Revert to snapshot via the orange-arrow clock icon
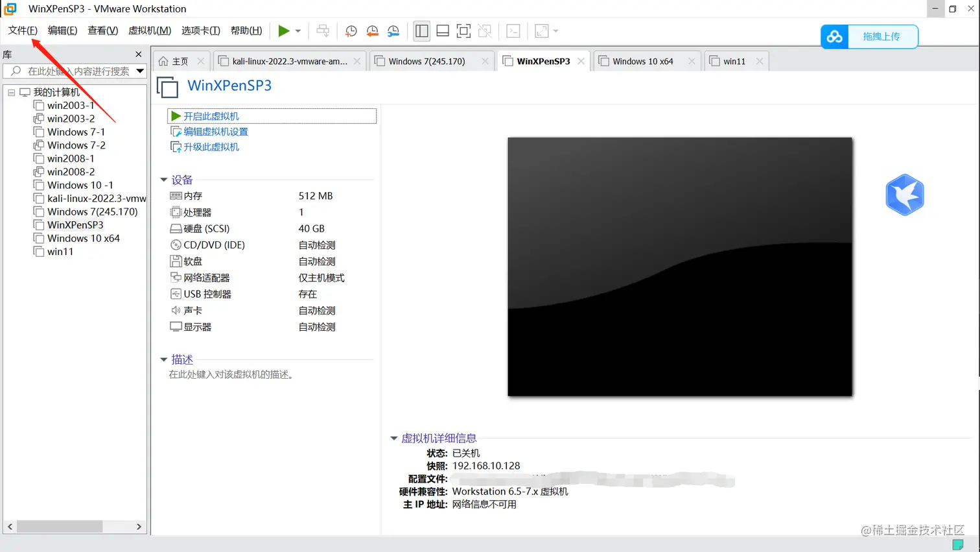980x552 pixels. [x=371, y=30]
